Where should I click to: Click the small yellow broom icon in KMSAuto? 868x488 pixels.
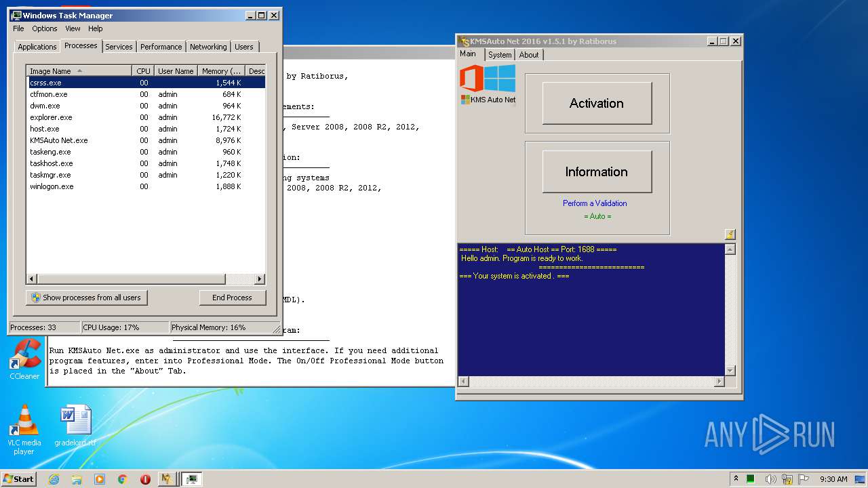tap(730, 235)
